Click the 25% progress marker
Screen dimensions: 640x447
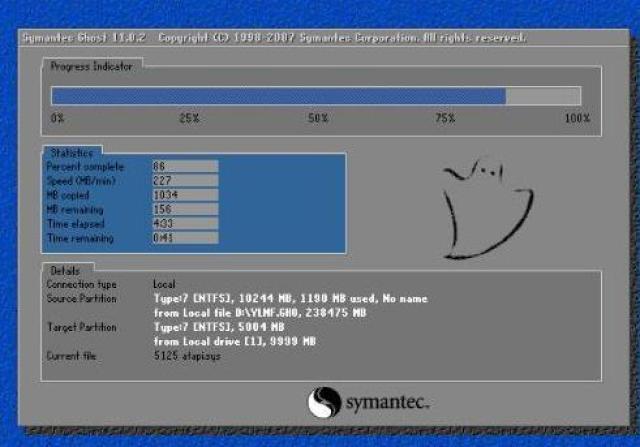[x=189, y=118]
